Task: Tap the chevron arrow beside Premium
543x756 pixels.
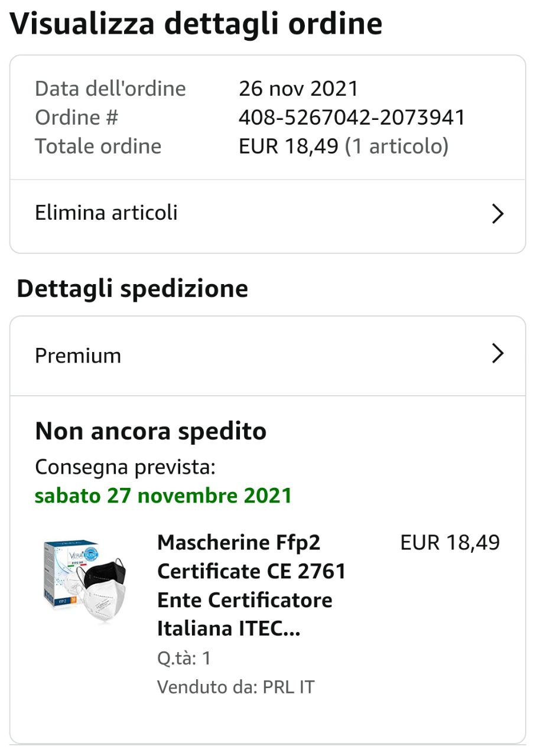Action: (498, 354)
